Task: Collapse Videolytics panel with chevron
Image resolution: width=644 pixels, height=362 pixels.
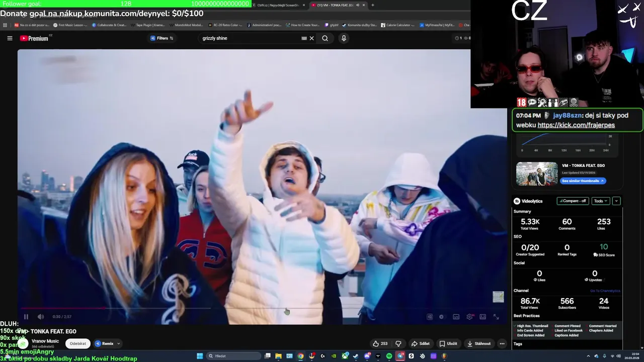Action: 616,201
